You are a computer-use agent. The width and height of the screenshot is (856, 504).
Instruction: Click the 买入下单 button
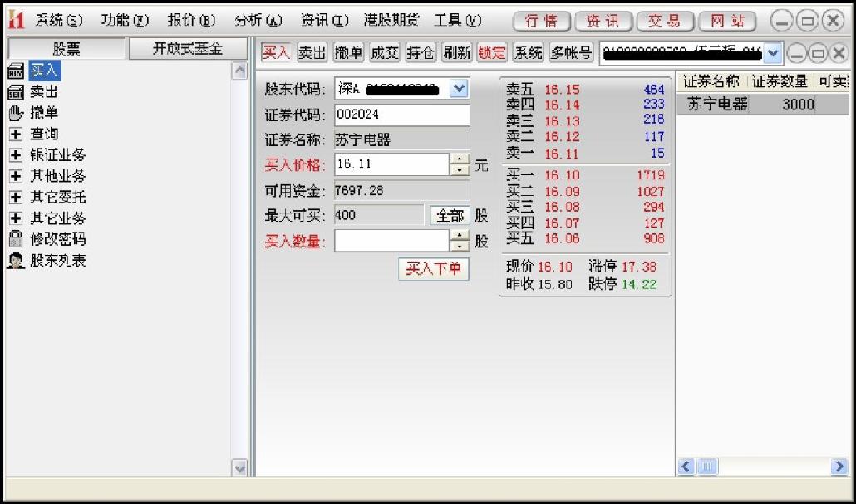tap(434, 269)
